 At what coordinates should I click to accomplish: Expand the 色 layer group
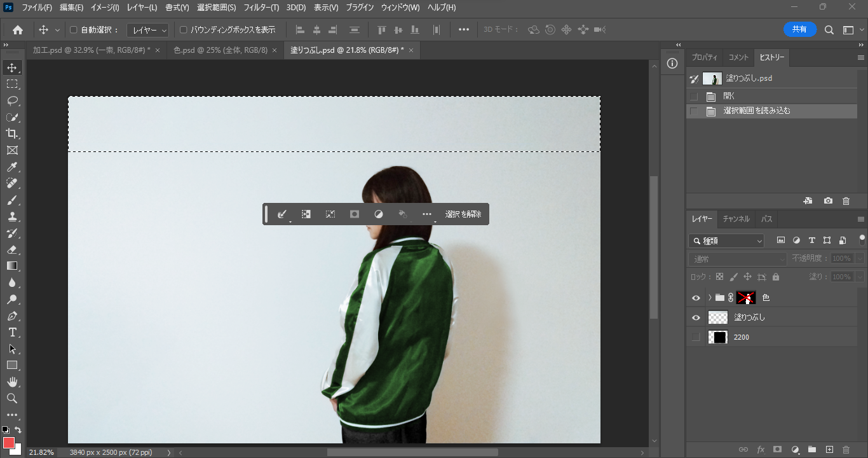[x=710, y=298]
